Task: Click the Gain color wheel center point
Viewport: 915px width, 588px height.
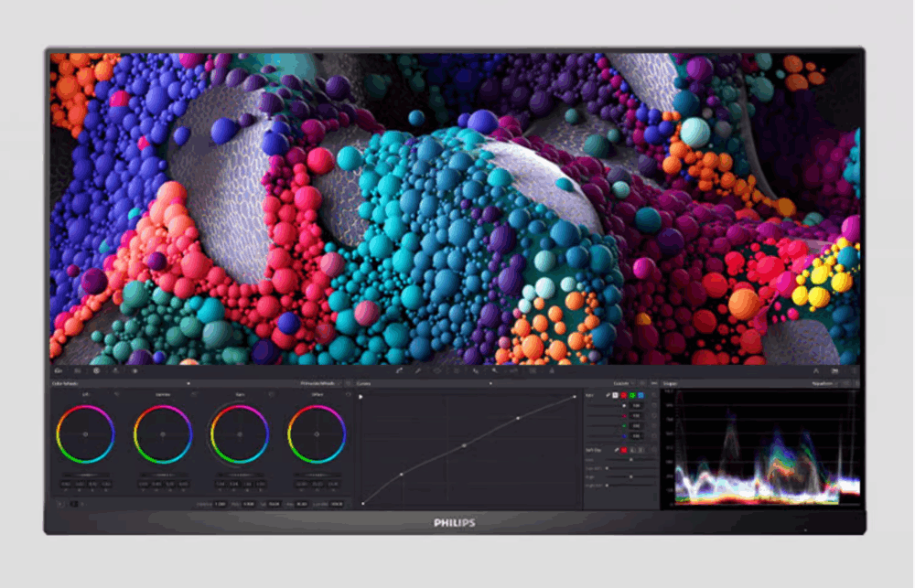Action: 240,434
